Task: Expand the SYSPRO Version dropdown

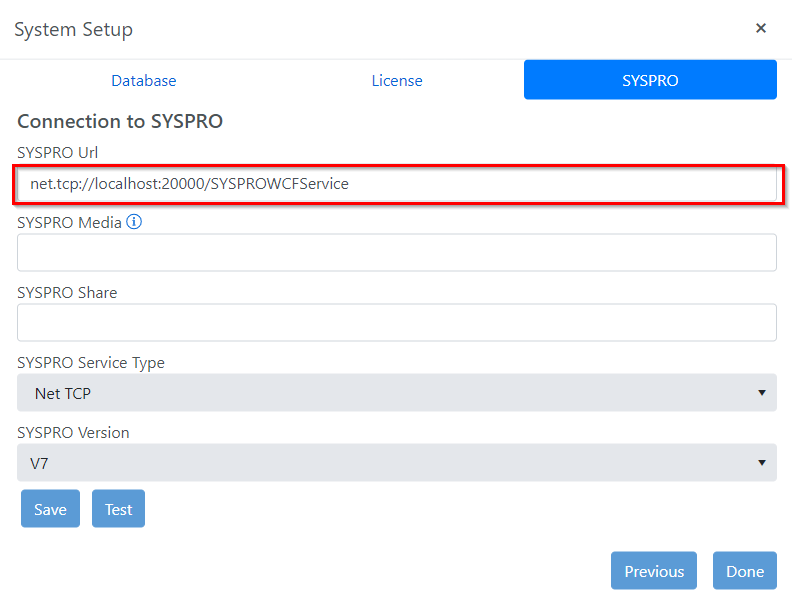Action: [x=397, y=463]
